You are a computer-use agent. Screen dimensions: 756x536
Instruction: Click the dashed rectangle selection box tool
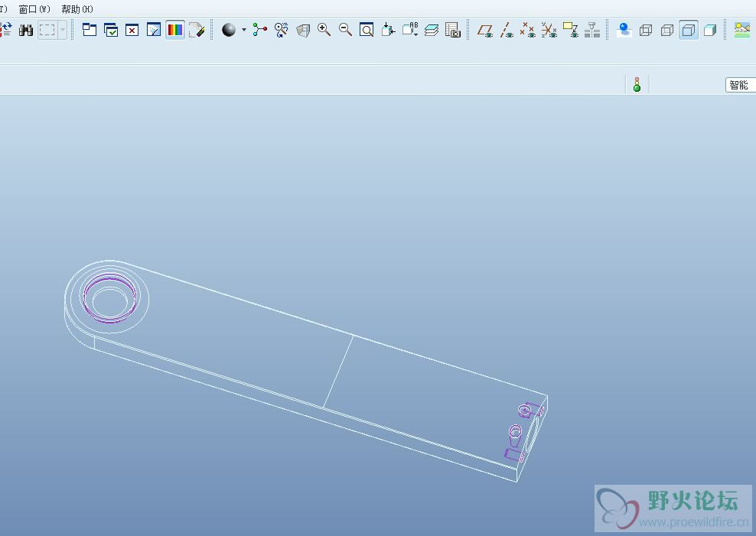point(47,31)
